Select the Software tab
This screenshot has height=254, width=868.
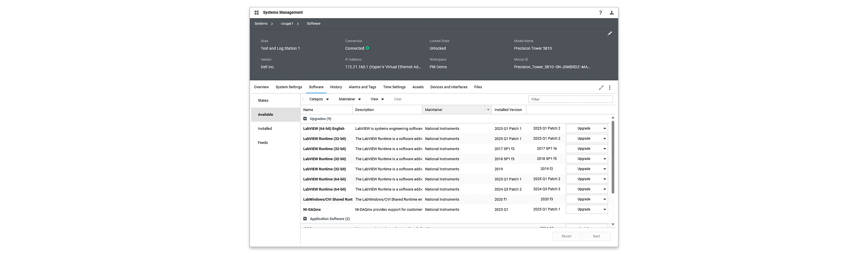[316, 87]
